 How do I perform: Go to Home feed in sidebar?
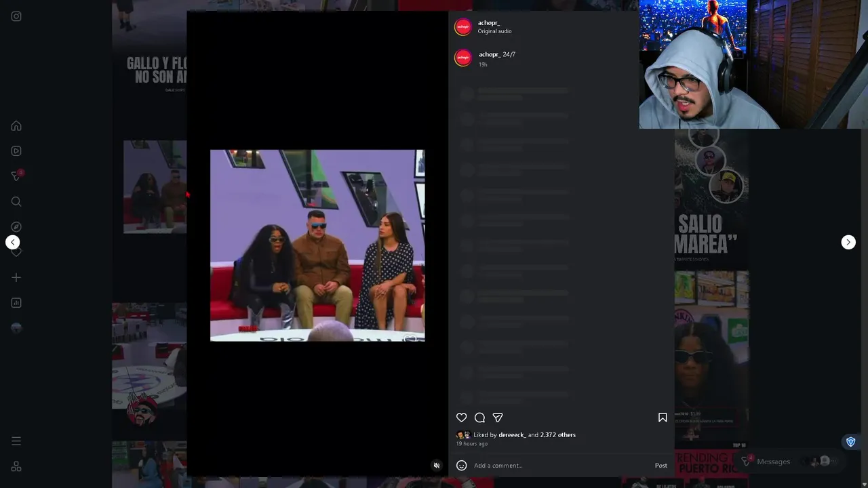click(x=16, y=126)
